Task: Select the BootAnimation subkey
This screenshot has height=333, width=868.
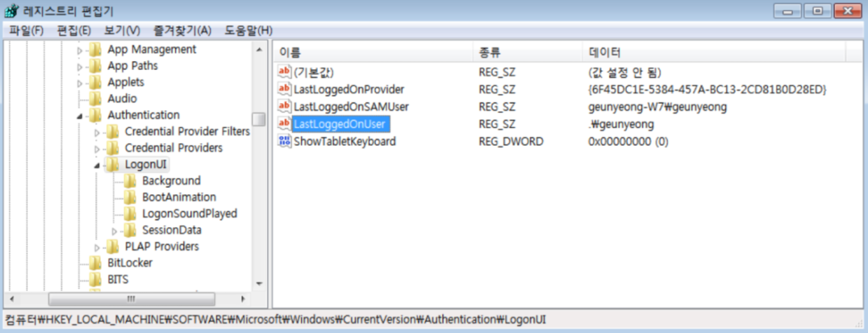Action: pyautogui.click(x=179, y=197)
